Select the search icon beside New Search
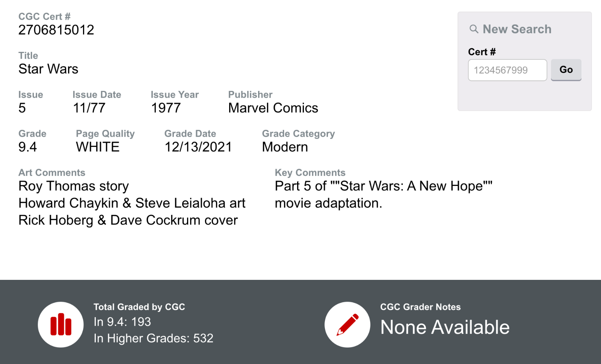This screenshot has width=601, height=364. (x=474, y=29)
